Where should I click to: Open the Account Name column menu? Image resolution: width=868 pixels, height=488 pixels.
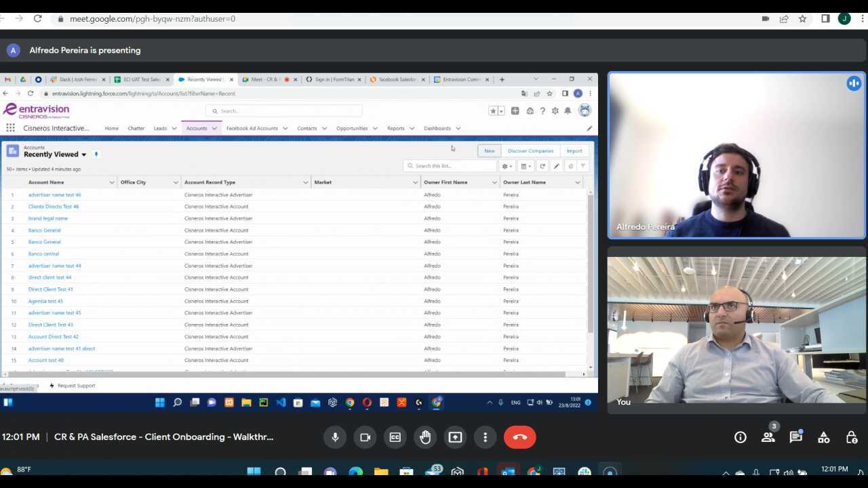pyautogui.click(x=111, y=182)
